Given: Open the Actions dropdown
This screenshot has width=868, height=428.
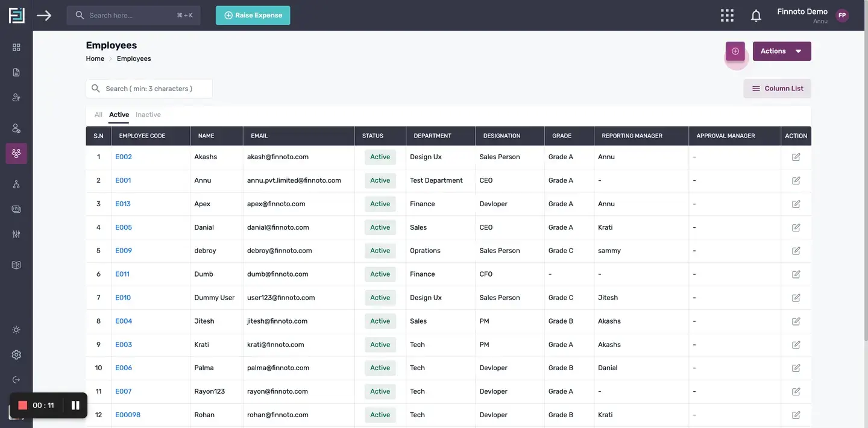Looking at the screenshot, I should (x=782, y=51).
